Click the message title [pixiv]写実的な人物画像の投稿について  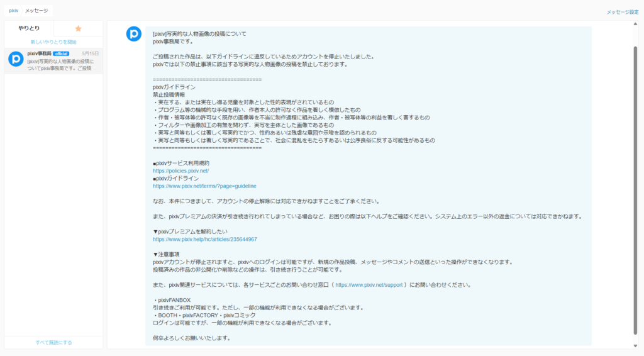coord(199,34)
